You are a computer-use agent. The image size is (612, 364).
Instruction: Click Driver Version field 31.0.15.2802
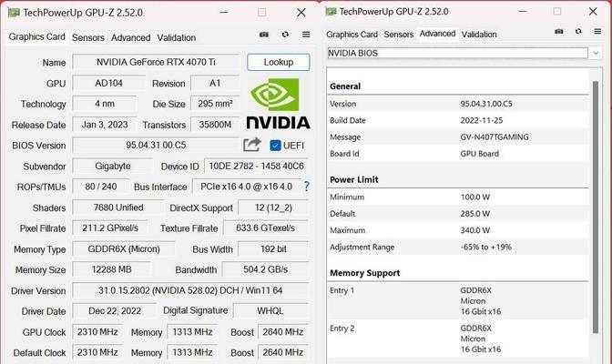coord(190,290)
